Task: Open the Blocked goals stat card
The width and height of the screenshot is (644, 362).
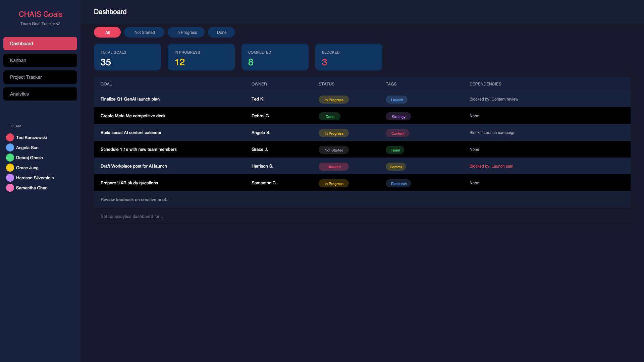Action: coord(348,57)
